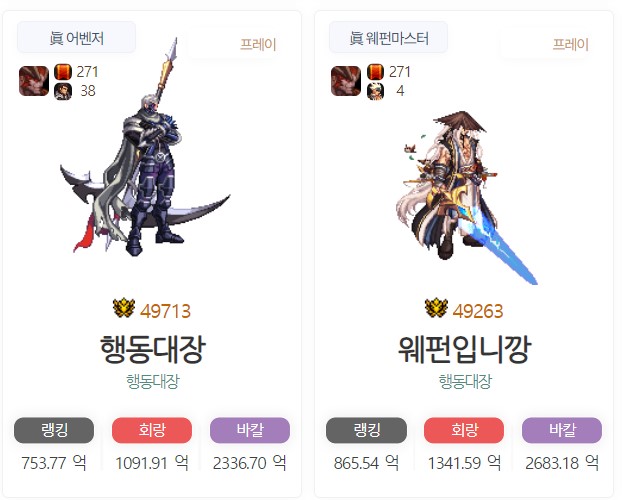Switch to 회랑 tab on 행동대장 card

(x=152, y=430)
